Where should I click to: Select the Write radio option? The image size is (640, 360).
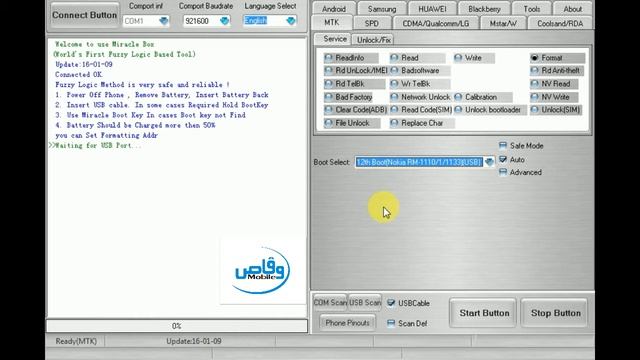tap(473, 58)
